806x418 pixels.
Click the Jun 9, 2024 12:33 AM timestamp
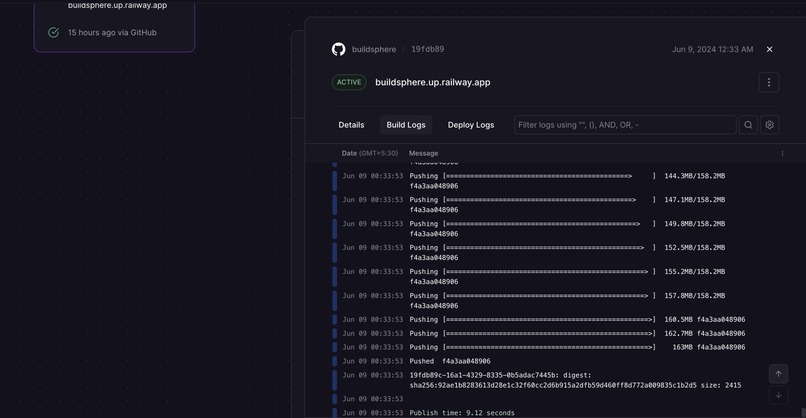[712, 49]
